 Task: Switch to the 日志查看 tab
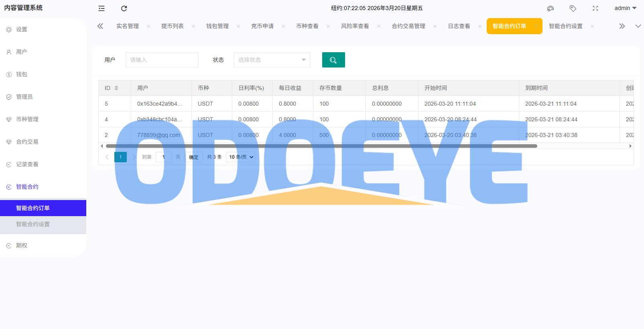[459, 26]
